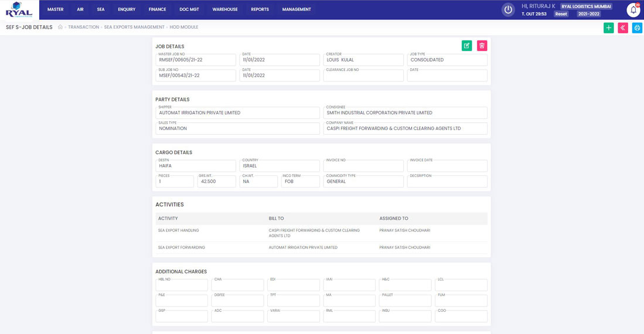Open the notifications bell
Viewport: 644px width, 334px height.
click(633, 10)
